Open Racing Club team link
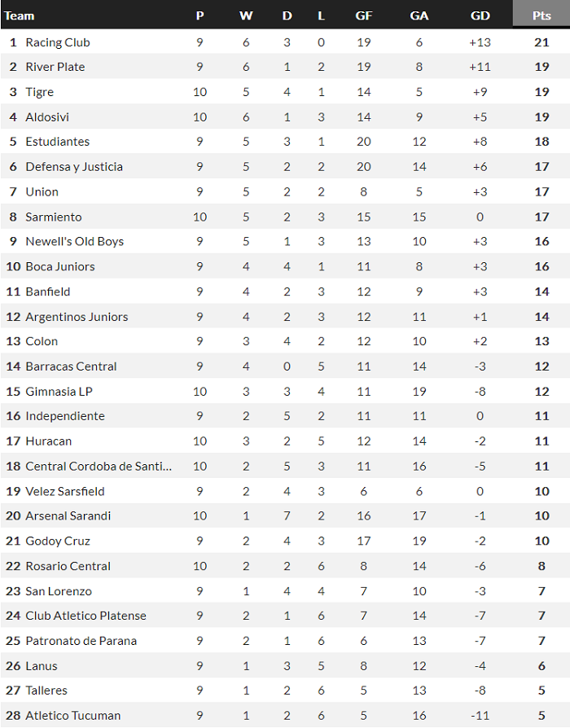This screenshot has height=728, width=570. (x=58, y=42)
